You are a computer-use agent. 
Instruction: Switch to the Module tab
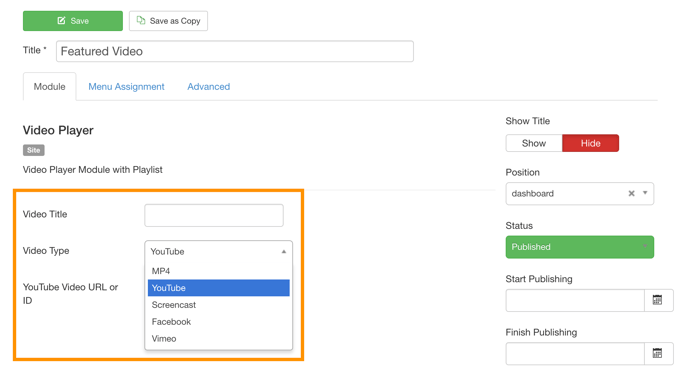tap(50, 86)
